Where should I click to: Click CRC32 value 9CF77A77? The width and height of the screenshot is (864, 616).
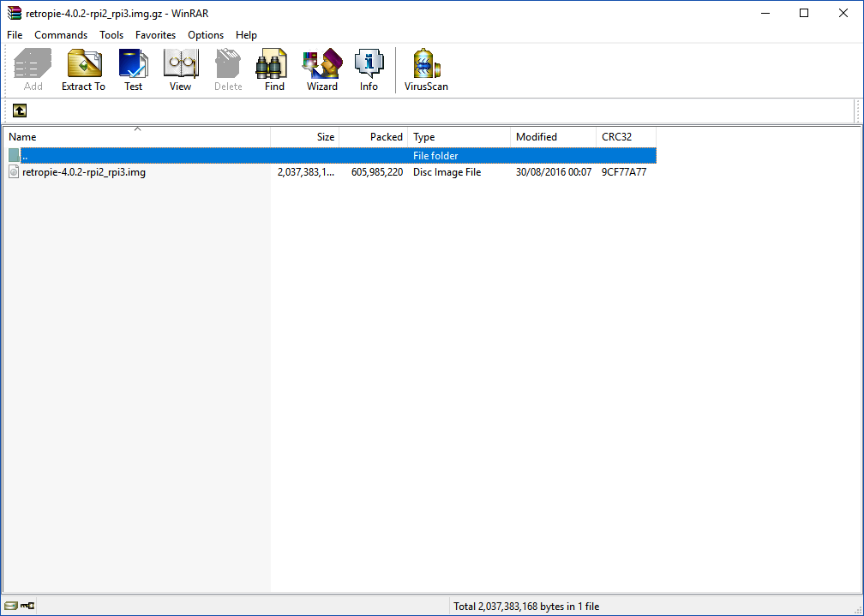pos(624,172)
